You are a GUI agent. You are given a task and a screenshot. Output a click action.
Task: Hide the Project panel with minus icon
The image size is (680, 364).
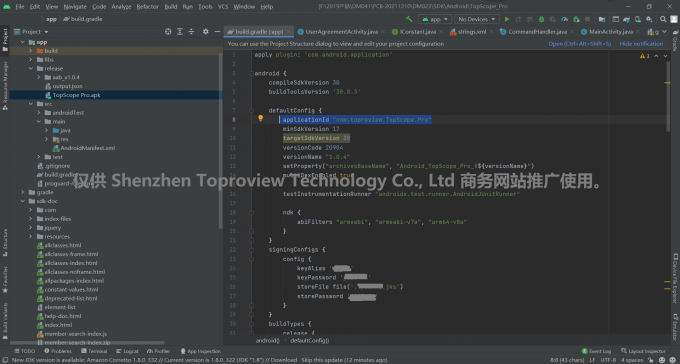coord(217,32)
